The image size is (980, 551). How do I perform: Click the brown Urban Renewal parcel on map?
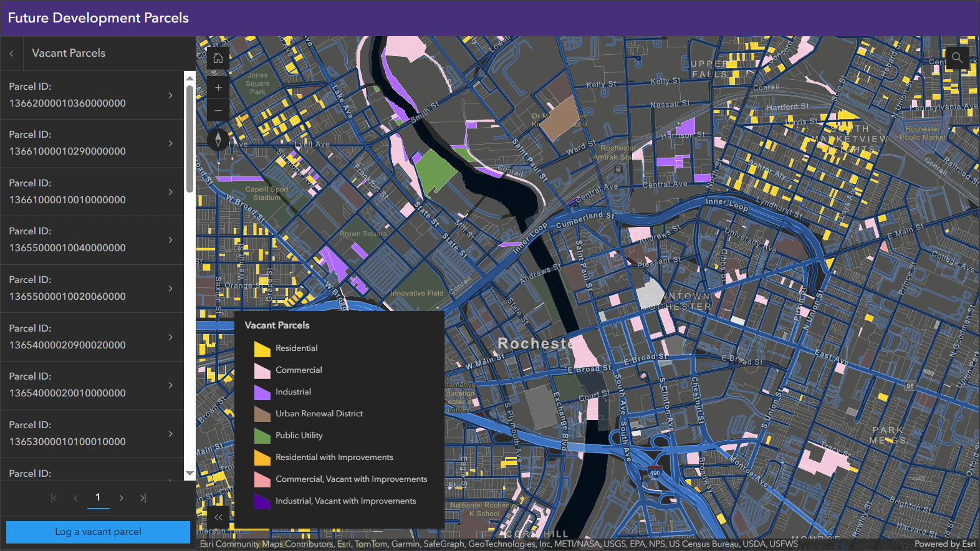[559, 118]
